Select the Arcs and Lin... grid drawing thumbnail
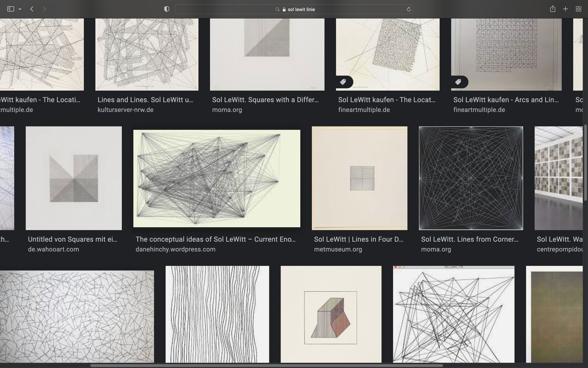 [x=506, y=54]
